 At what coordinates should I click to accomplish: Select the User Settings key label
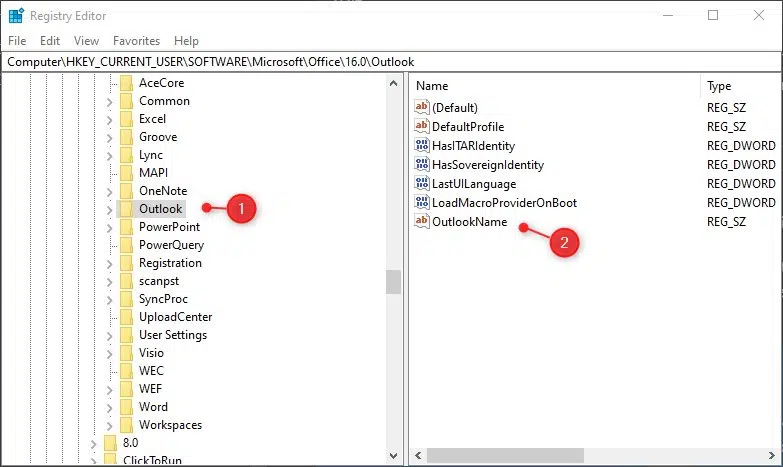[x=173, y=335]
